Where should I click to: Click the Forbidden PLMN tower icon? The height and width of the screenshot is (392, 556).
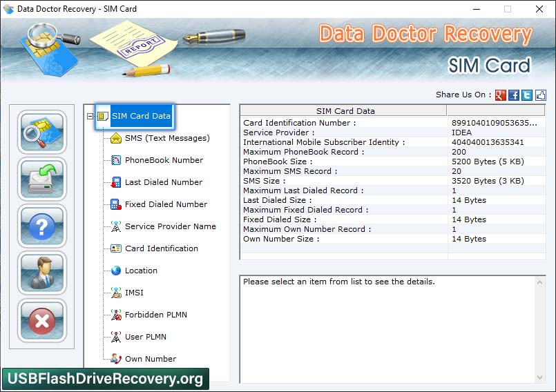(116, 315)
